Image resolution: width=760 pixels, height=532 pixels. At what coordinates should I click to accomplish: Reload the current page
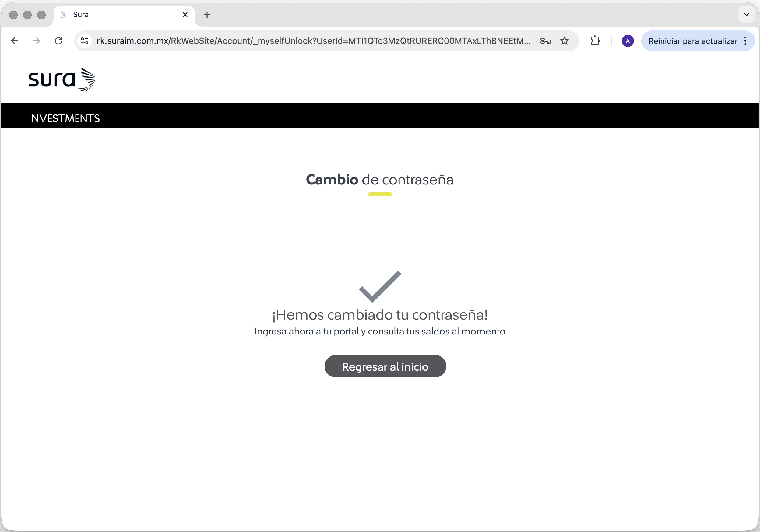58,41
